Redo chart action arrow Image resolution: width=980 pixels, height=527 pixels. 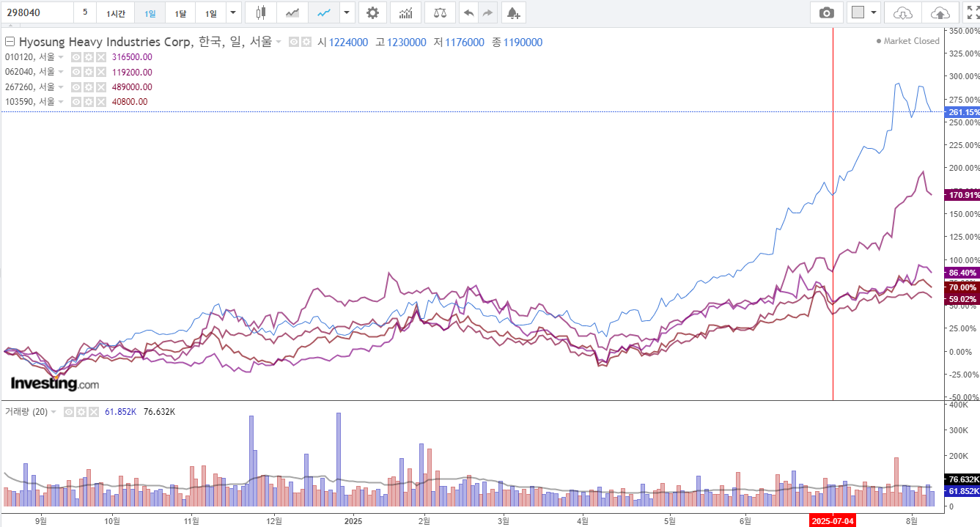tap(488, 13)
